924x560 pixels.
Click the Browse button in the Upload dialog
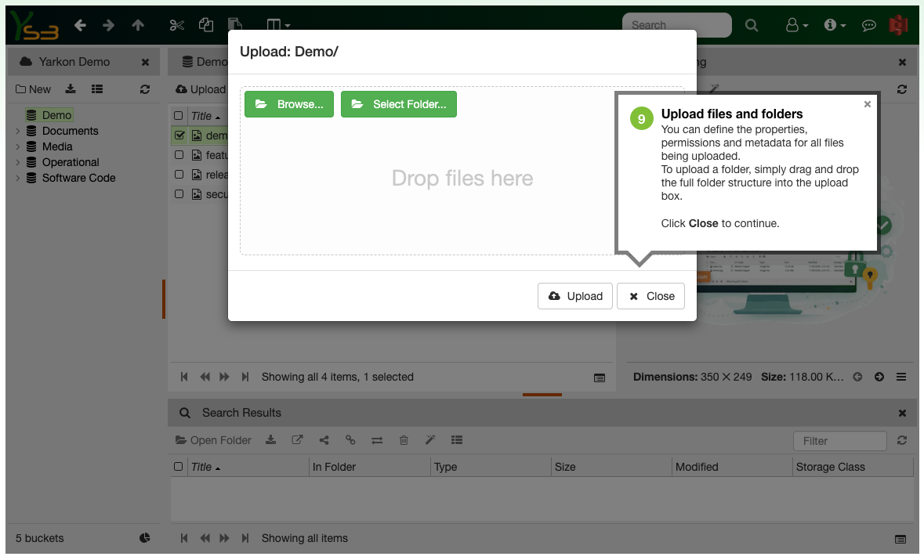pos(288,103)
